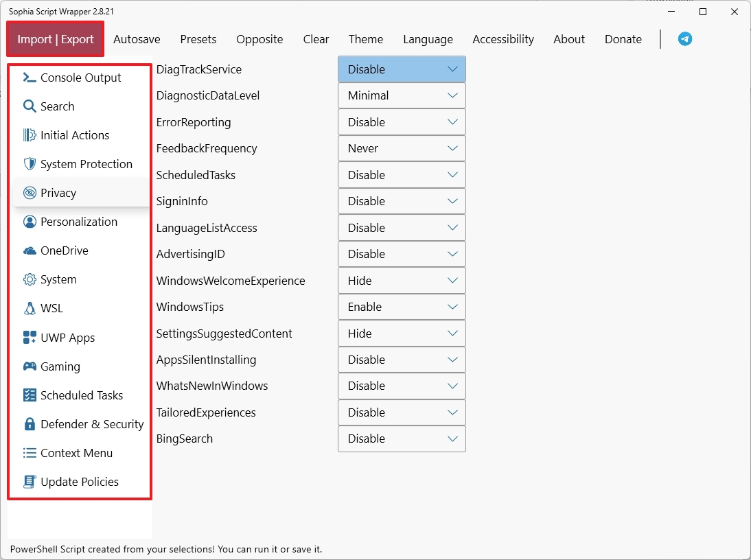Click the Donate menu item
Image resolution: width=751 pixels, height=560 pixels.
pos(623,39)
